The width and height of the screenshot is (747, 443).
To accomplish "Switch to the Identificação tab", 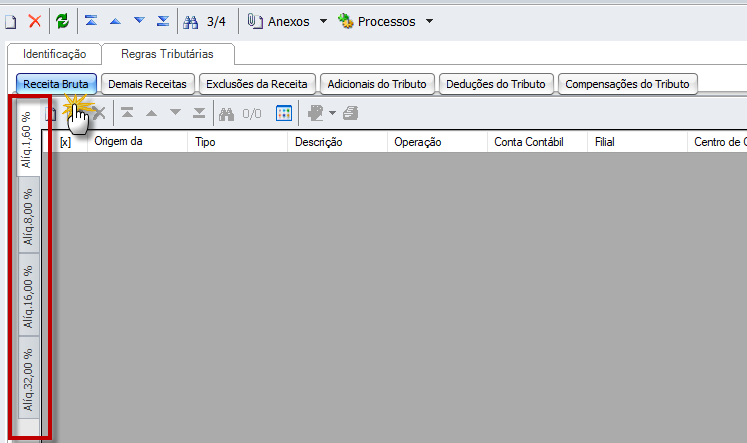I will [54, 54].
